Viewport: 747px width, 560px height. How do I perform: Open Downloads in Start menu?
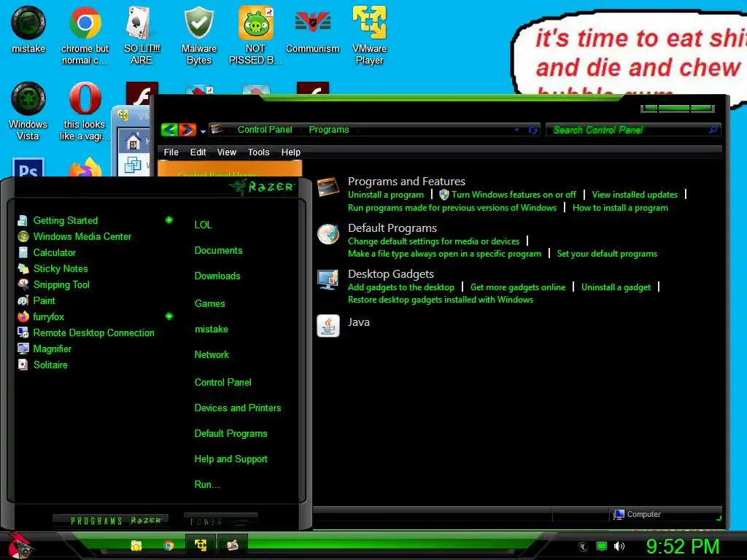(217, 276)
